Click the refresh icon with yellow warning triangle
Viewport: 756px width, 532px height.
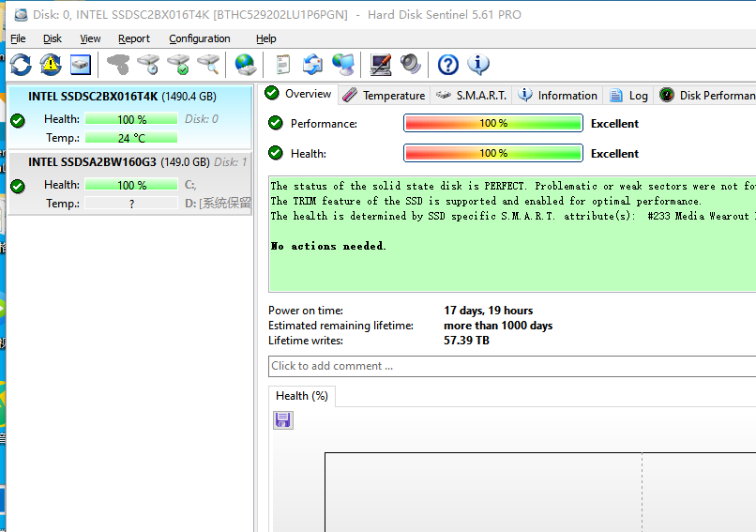pyautogui.click(x=51, y=64)
